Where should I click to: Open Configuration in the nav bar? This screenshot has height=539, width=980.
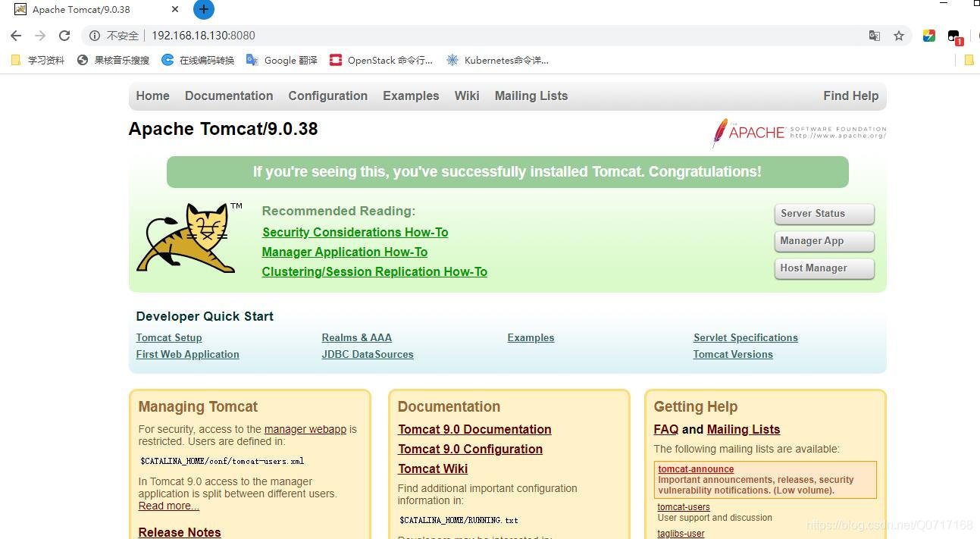click(x=327, y=96)
